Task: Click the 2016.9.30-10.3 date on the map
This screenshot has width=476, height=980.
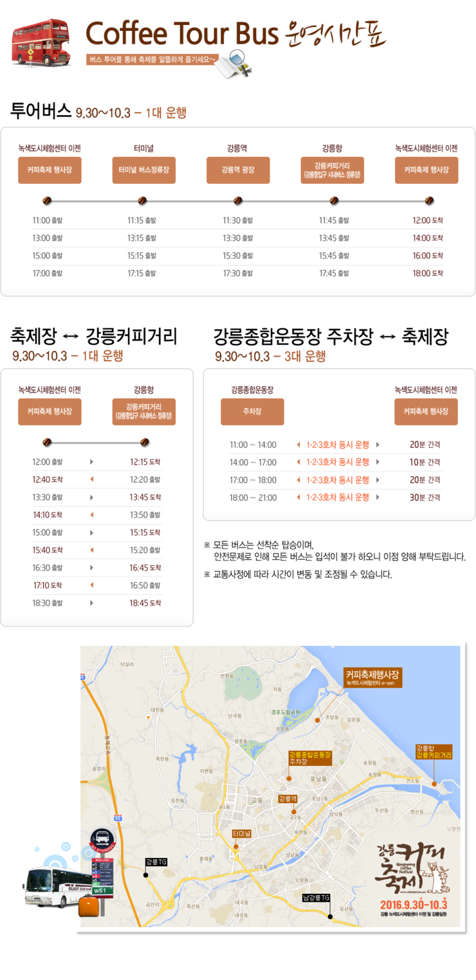Action: coord(413,904)
